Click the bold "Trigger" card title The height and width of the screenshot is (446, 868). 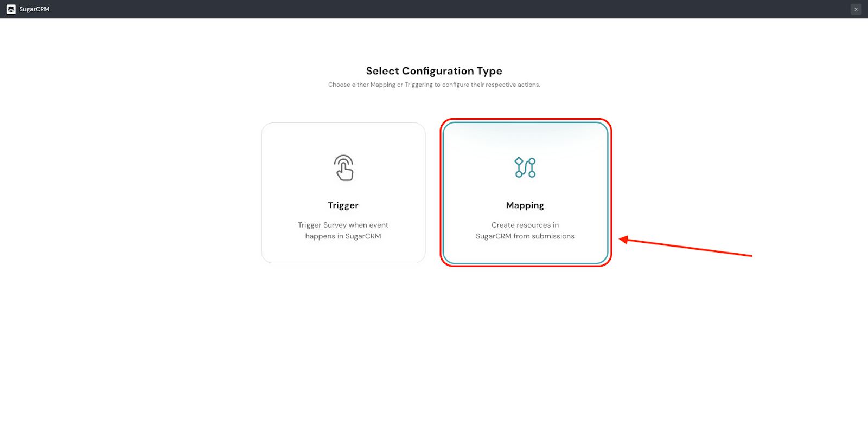click(x=343, y=205)
